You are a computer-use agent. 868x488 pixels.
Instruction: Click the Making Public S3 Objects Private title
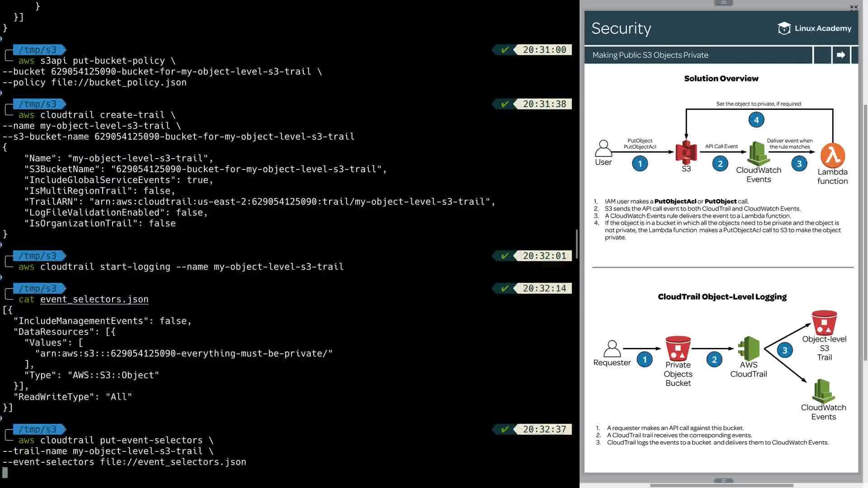[650, 55]
